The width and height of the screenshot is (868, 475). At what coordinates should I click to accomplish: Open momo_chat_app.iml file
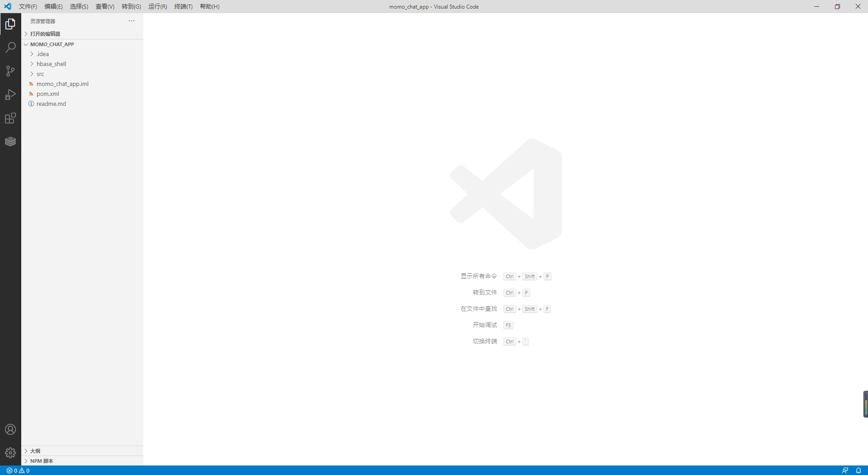[82, 84]
